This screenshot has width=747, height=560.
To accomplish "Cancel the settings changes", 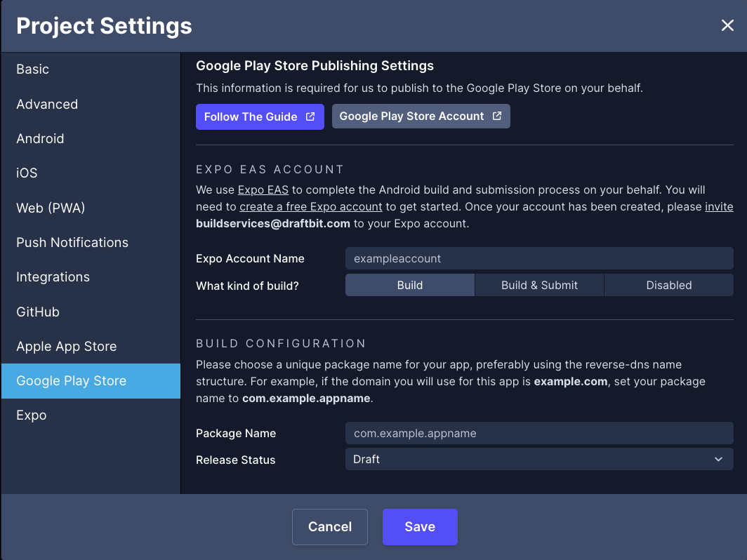I will 330,526.
